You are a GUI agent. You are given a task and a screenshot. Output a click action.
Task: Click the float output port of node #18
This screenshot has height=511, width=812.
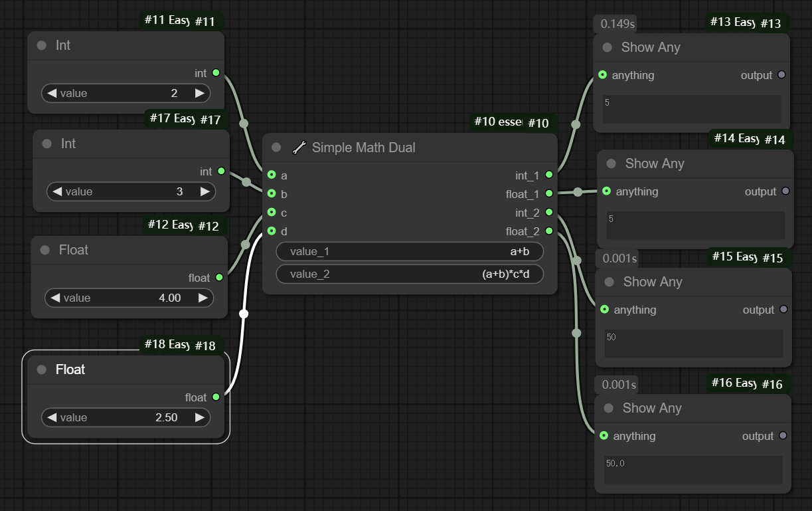click(x=216, y=397)
